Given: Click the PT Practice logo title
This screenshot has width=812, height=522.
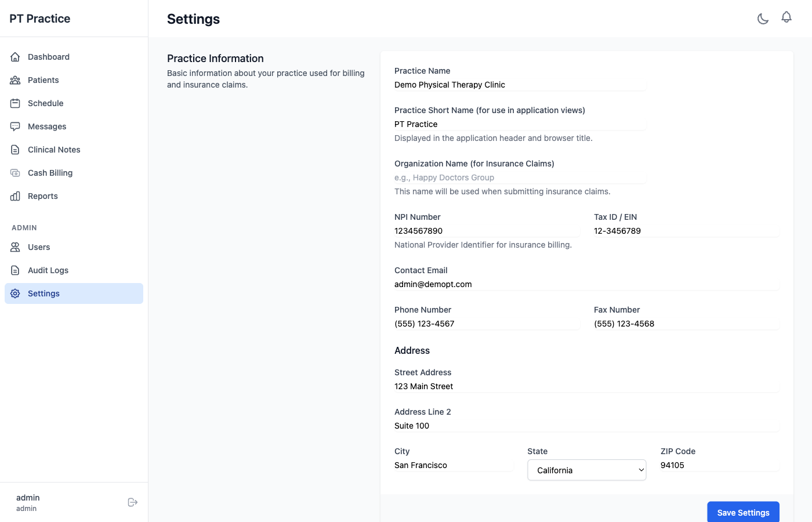Looking at the screenshot, I should click(x=40, y=19).
